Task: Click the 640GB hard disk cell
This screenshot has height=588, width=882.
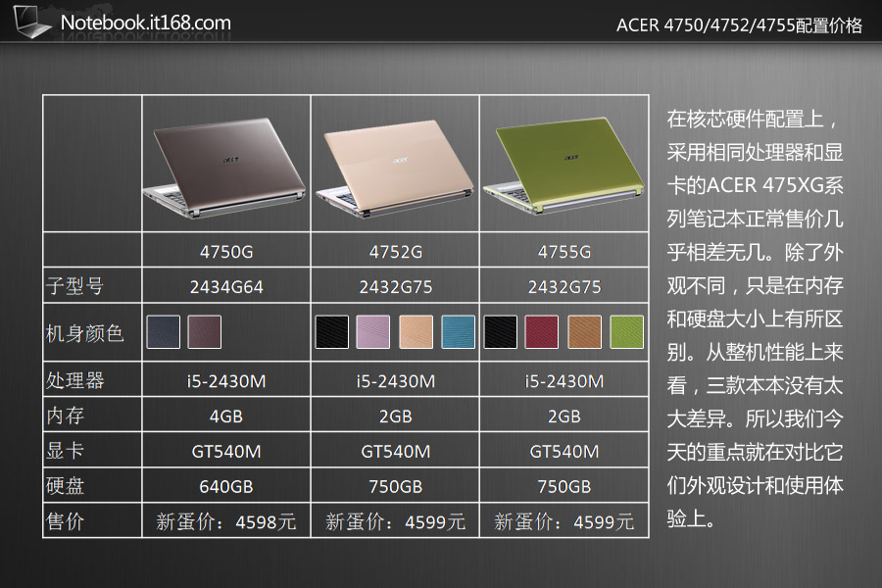Action: coord(226,486)
